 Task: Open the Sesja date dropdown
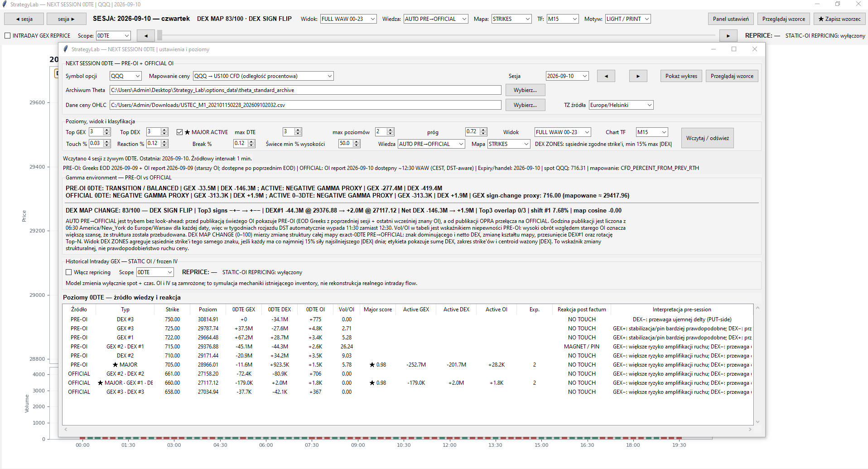[567, 76]
